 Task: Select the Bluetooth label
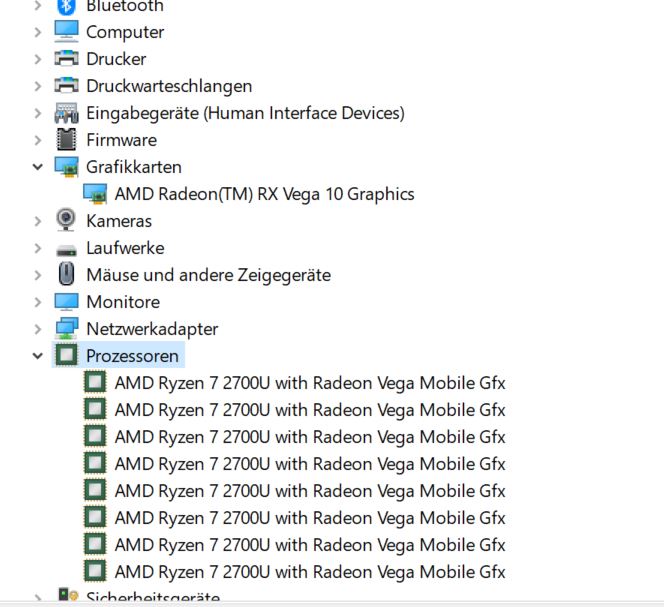tap(125, 6)
